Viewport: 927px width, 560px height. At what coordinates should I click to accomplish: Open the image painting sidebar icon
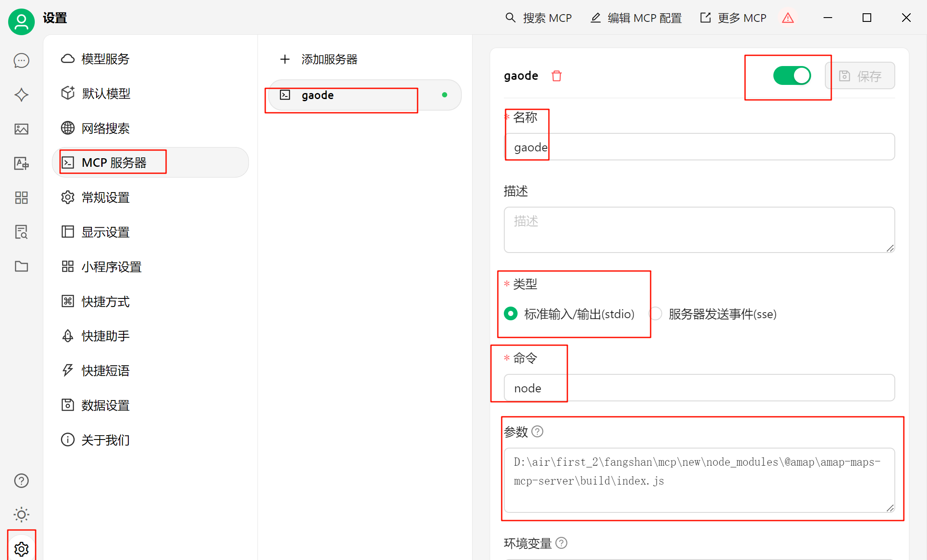point(21,129)
